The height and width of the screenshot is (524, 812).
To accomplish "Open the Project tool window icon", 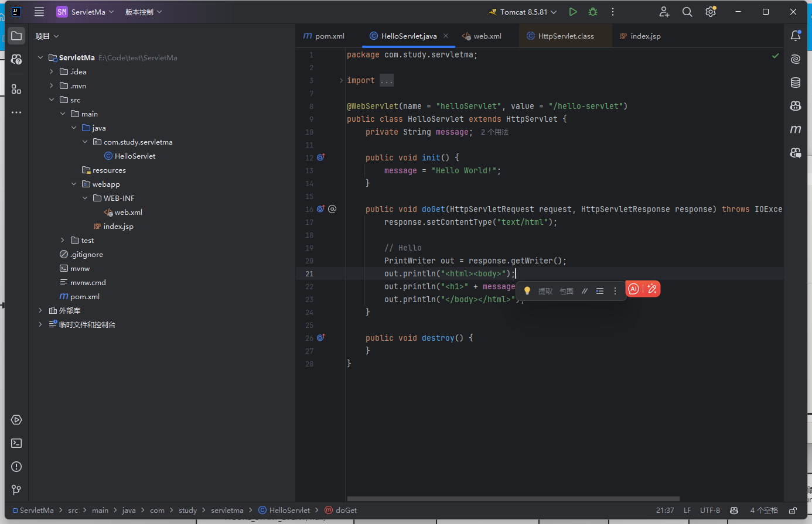I will [16, 36].
